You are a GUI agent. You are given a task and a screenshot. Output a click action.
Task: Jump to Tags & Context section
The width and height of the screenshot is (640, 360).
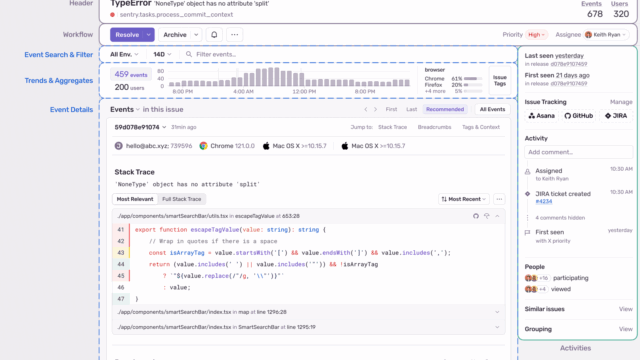click(481, 127)
